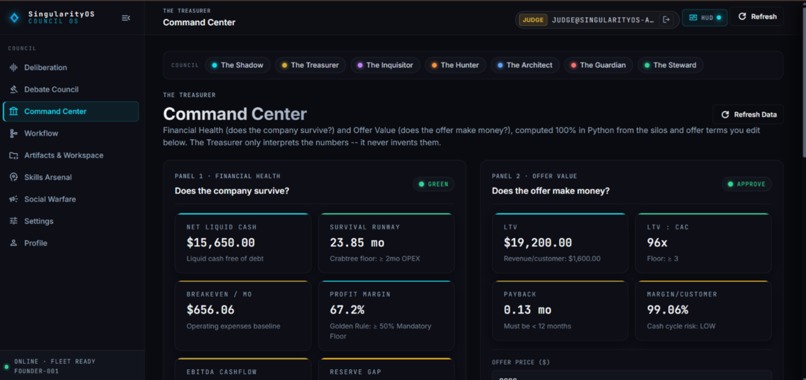The height and width of the screenshot is (380, 806).
Task: Click the GREEN financial health status badge
Action: 433,184
